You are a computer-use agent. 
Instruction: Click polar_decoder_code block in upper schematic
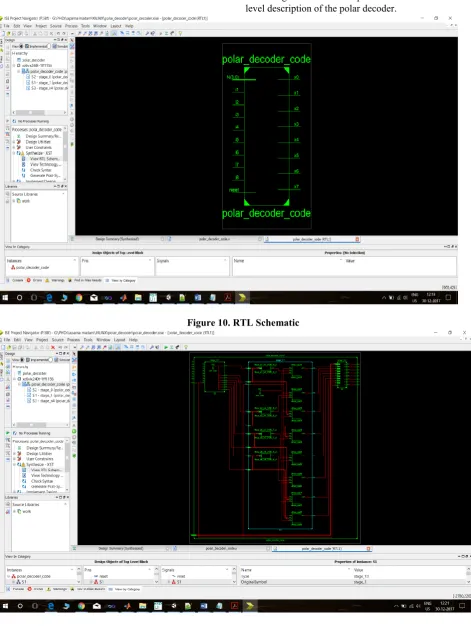click(267, 136)
